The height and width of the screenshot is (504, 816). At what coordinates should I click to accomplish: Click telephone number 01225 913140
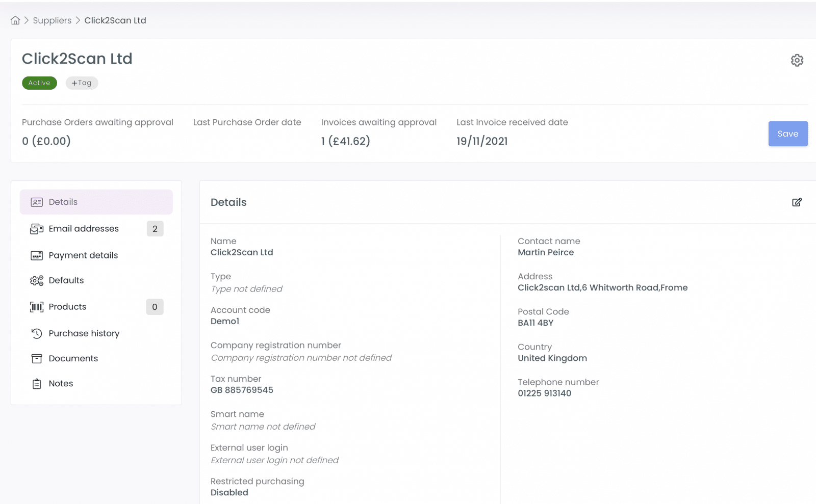point(544,393)
